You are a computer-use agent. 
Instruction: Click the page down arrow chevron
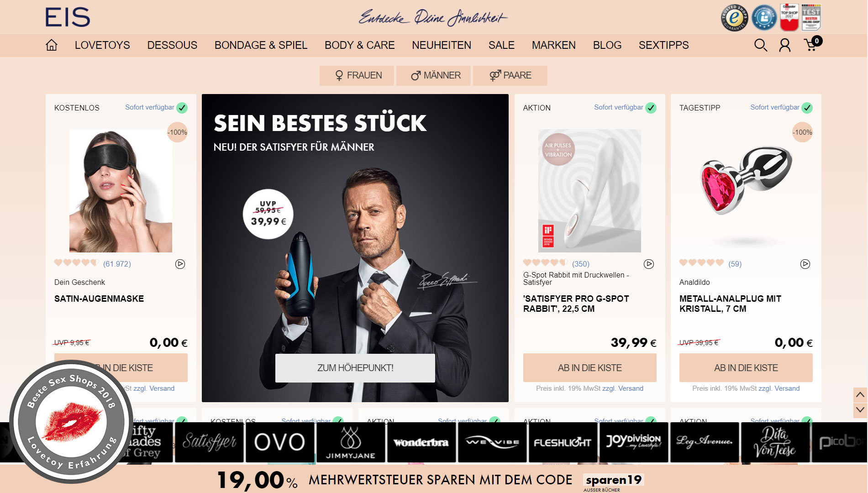point(860,410)
